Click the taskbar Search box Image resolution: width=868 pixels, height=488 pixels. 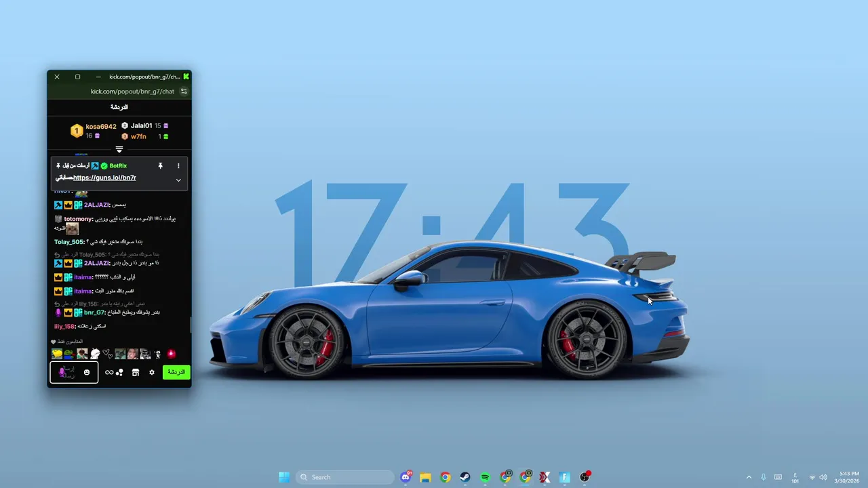tap(346, 477)
